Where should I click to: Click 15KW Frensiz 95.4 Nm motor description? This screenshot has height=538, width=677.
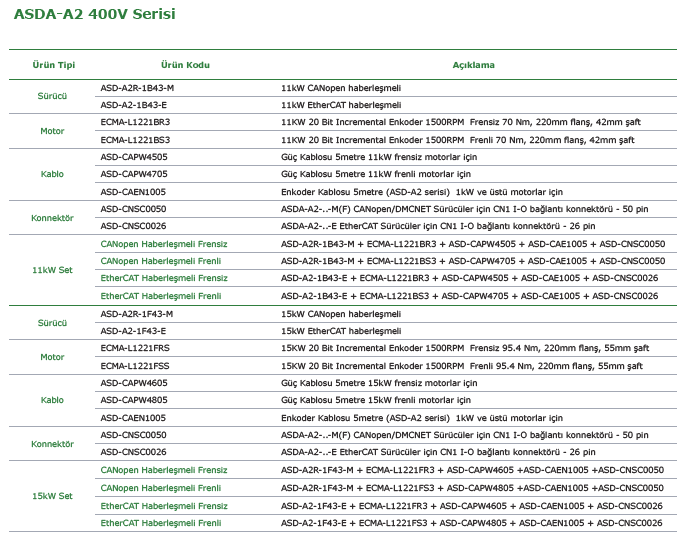[465, 348]
